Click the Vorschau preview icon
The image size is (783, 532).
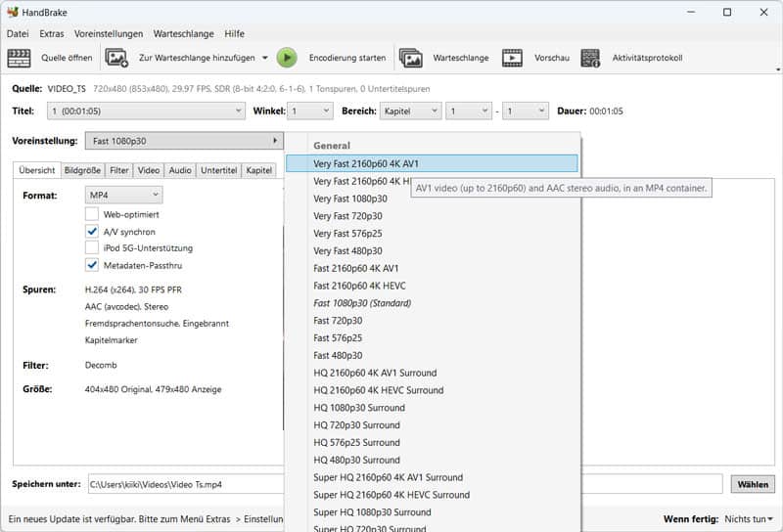pyautogui.click(x=512, y=58)
